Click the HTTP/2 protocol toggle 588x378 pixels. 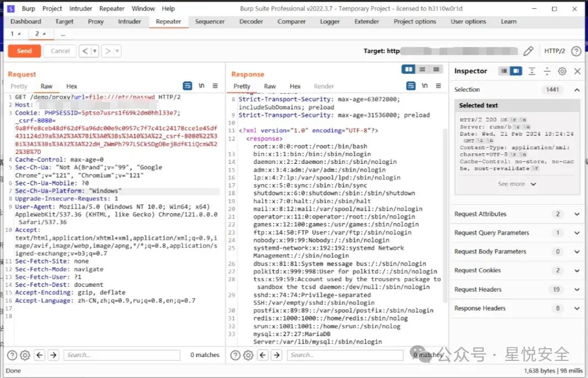[x=554, y=51]
